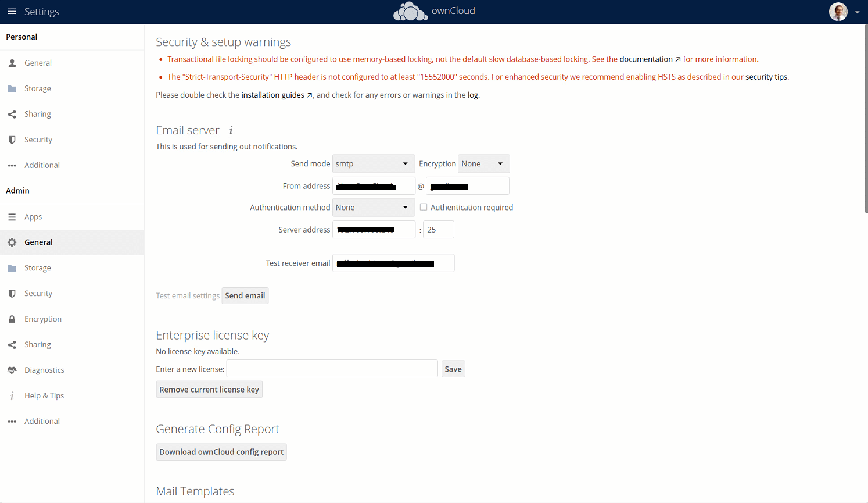Click the list icon for Apps
The height and width of the screenshot is (503, 868).
click(x=12, y=217)
